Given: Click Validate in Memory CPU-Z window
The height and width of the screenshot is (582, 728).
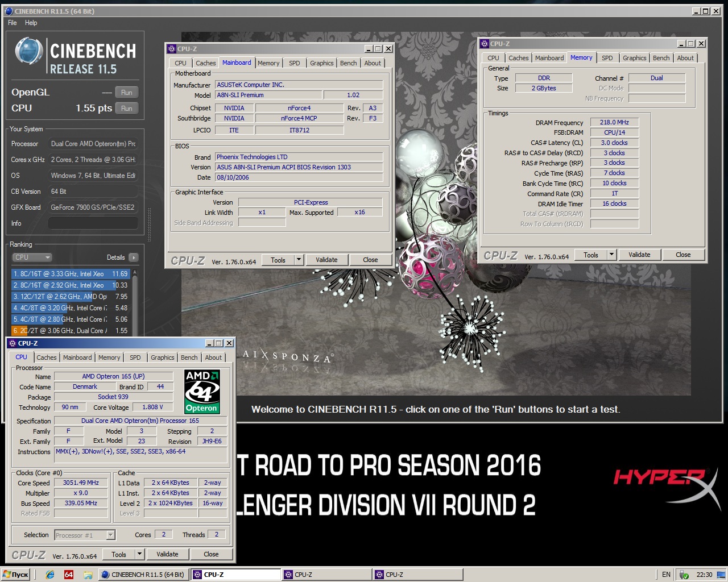Looking at the screenshot, I should 639,255.
